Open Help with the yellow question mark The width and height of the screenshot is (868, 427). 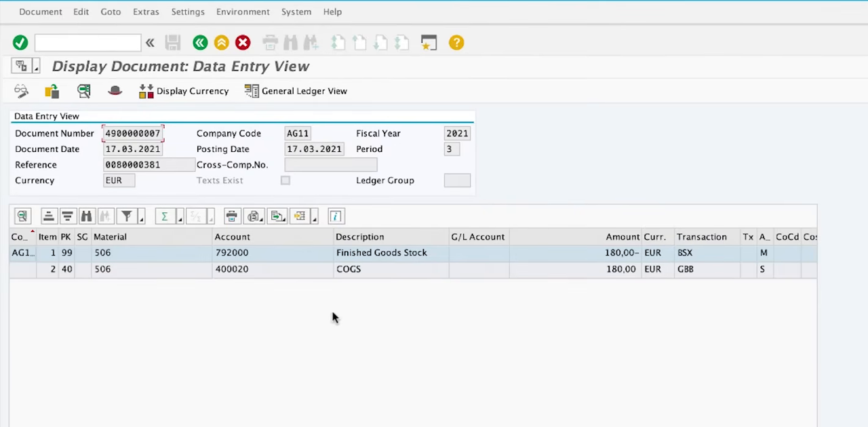[456, 43]
